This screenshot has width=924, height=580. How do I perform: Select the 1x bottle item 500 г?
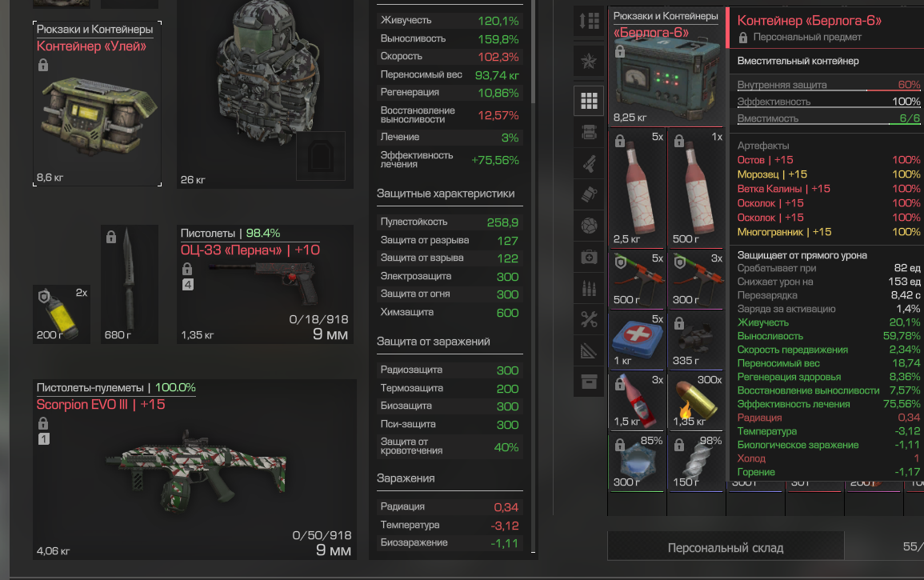click(696, 188)
